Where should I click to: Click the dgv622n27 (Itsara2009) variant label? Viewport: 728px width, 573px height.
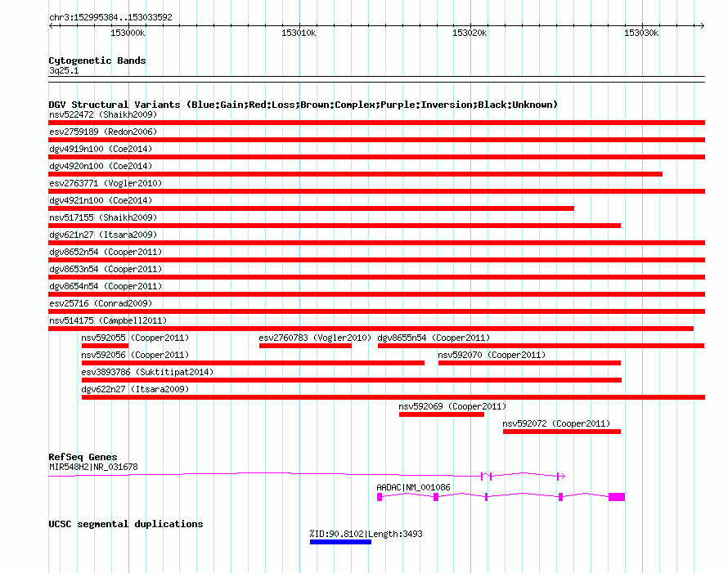point(135,389)
